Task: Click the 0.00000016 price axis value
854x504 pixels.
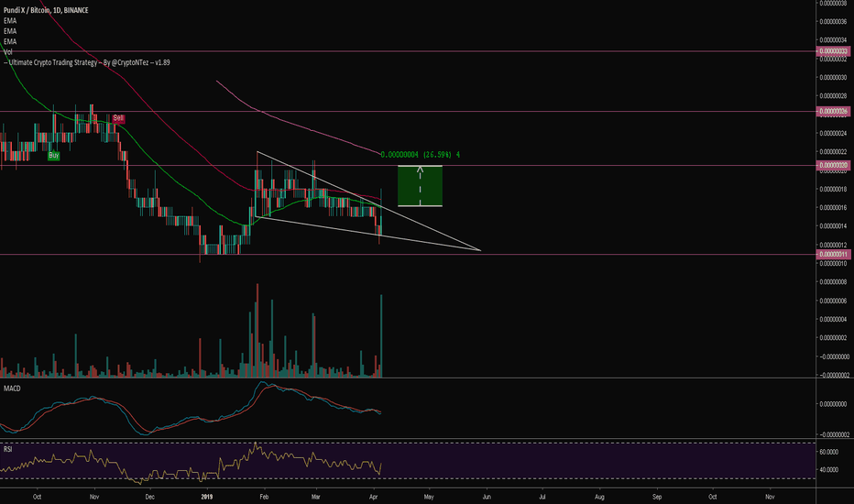Action: pos(833,208)
